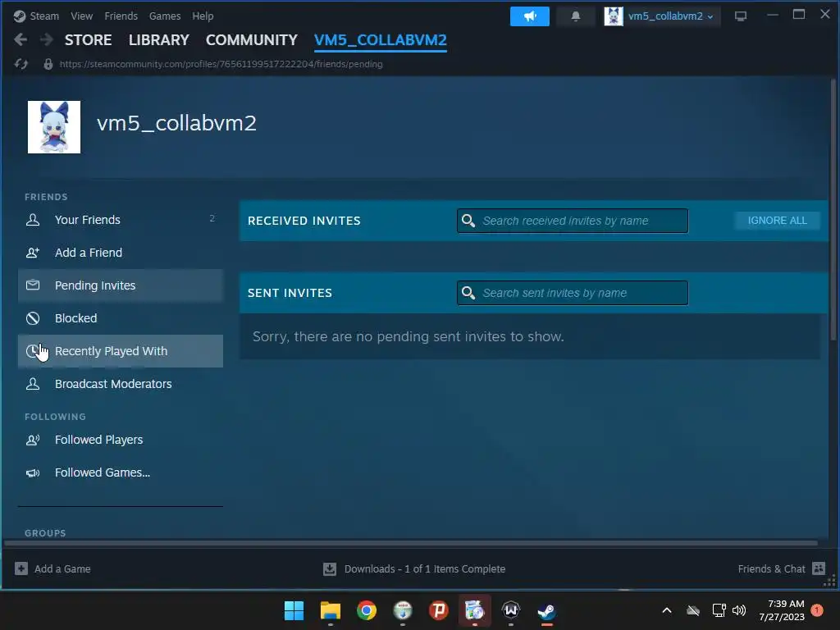Viewport: 840px width, 630px height.
Task: Open the notifications bell
Action: (575, 16)
